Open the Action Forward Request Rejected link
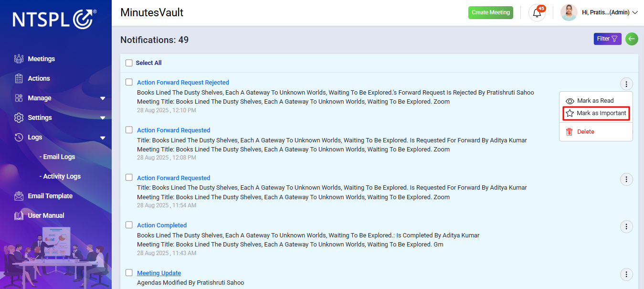The height and width of the screenshot is (289, 644). 183,82
